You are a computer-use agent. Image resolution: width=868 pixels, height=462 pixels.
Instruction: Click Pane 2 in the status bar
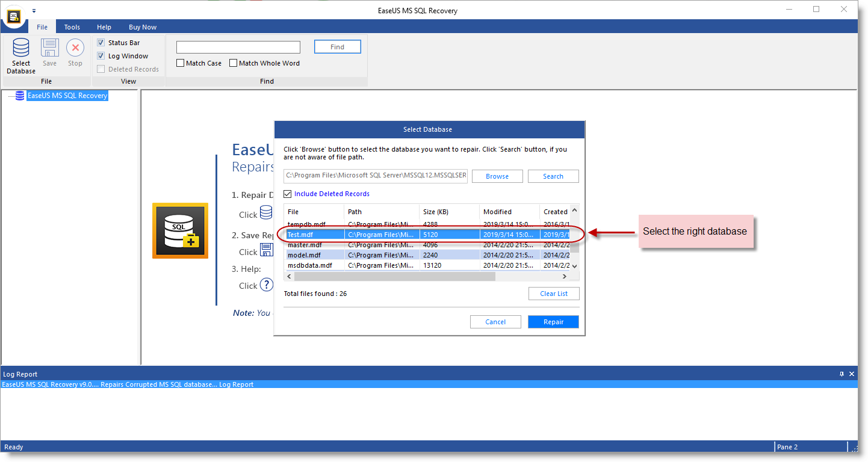coord(787,447)
